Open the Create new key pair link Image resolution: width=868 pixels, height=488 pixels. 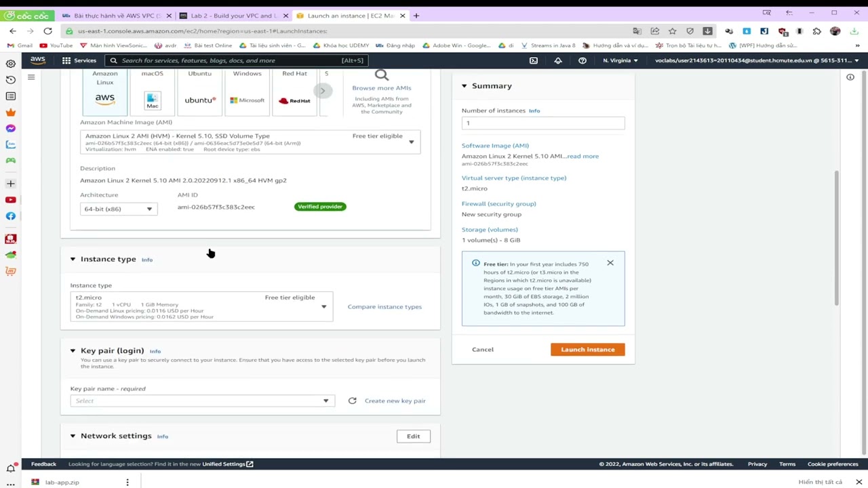pos(395,401)
